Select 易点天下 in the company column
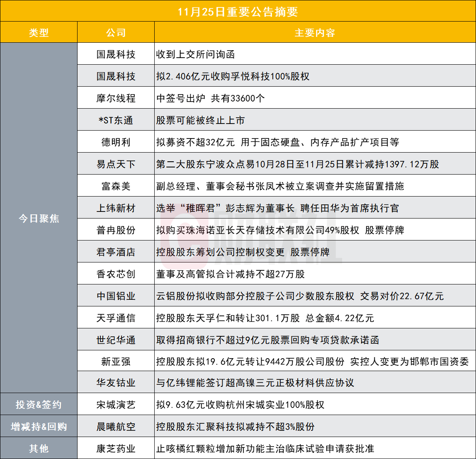 pos(116,164)
